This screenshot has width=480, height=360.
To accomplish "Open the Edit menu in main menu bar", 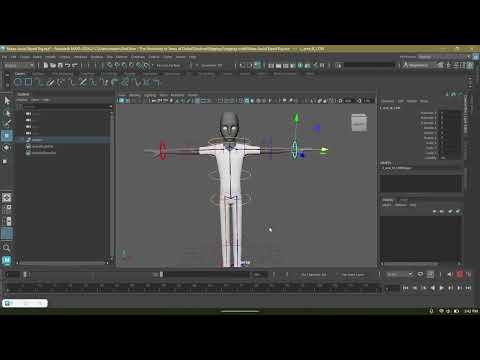I will (x=13, y=57).
